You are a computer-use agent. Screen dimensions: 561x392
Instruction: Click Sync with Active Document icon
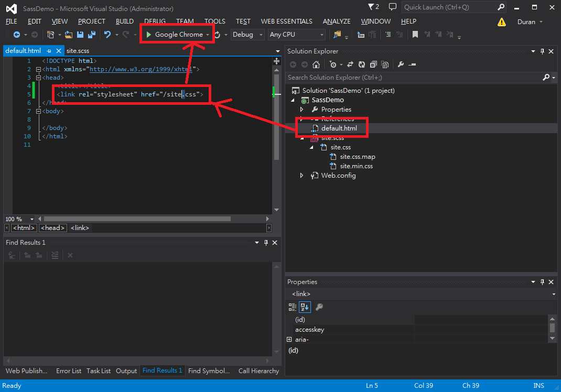pos(350,64)
